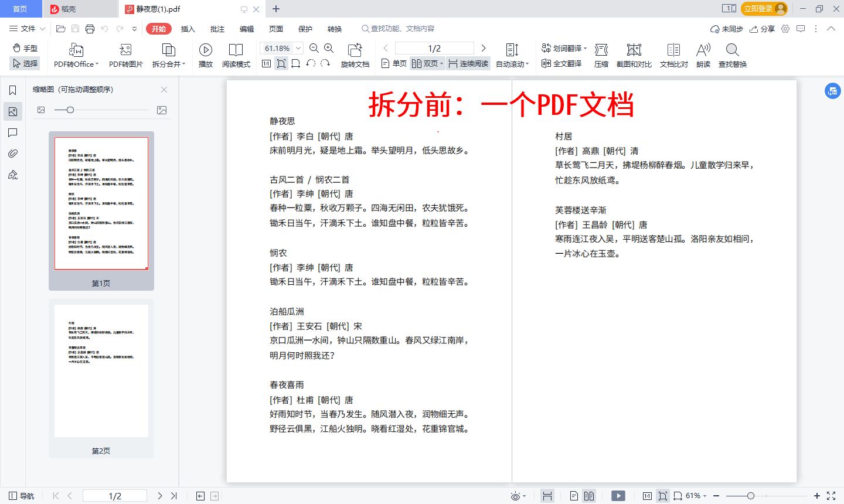Open the 拆分合并 split-merge menu
Image resolution: width=844 pixels, height=504 pixels.
pos(169,56)
